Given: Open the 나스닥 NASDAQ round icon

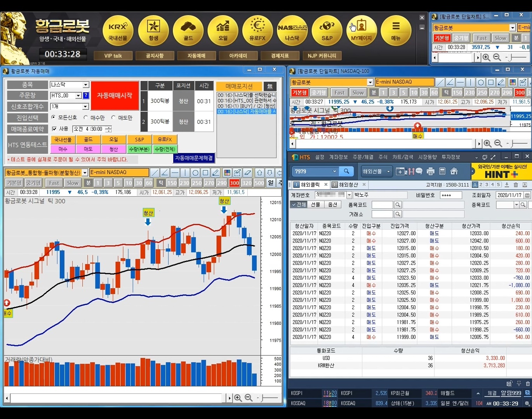Looking at the screenshot, I should click(292, 31).
